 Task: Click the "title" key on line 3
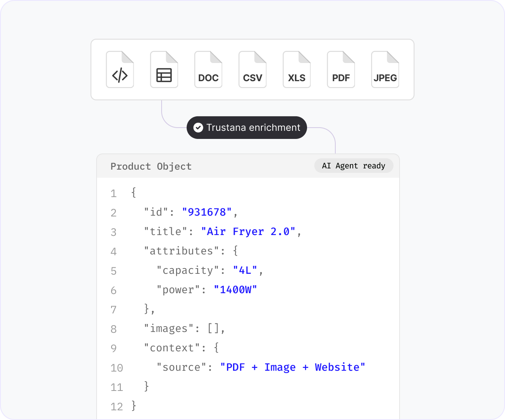tap(166, 231)
